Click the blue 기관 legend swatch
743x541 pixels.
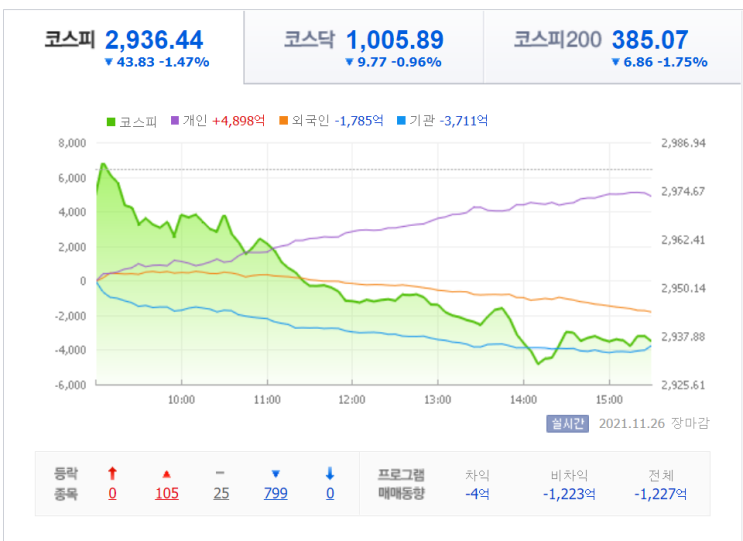click(401, 120)
